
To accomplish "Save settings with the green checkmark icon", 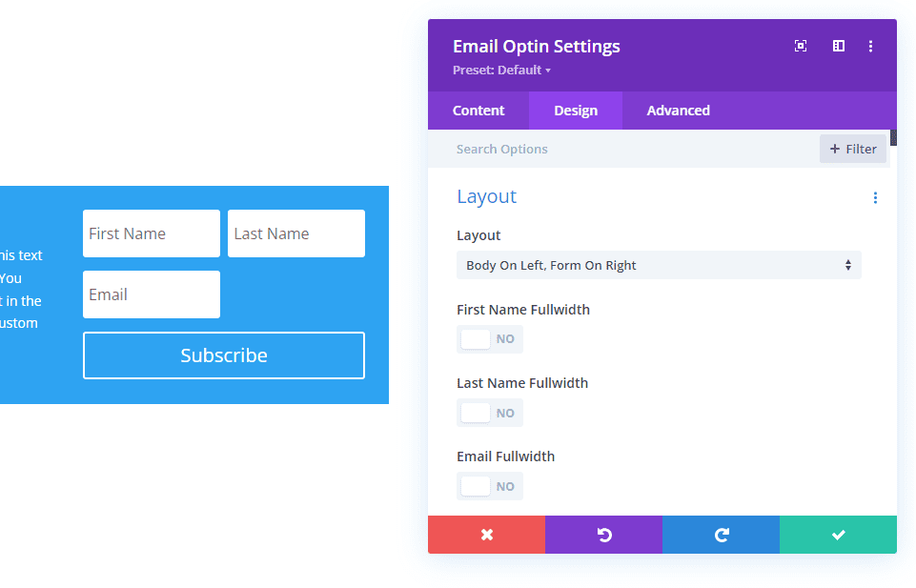I will click(x=837, y=535).
